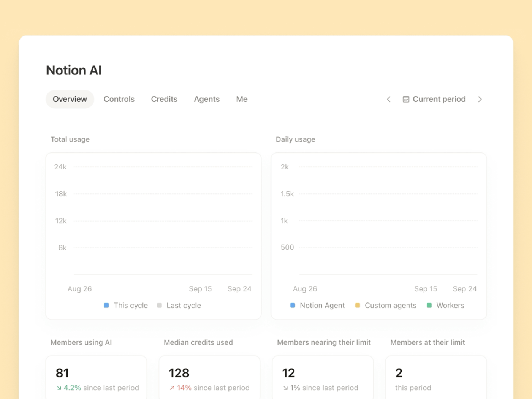Click Aug 26 label on Daily usage chart
The height and width of the screenshot is (399, 532).
tap(305, 289)
